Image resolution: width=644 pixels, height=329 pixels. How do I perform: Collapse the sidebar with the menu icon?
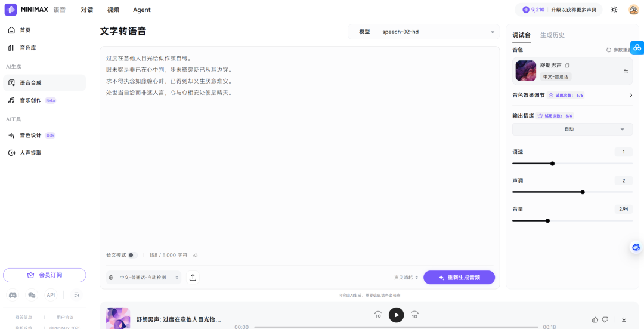tap(76, 295)
